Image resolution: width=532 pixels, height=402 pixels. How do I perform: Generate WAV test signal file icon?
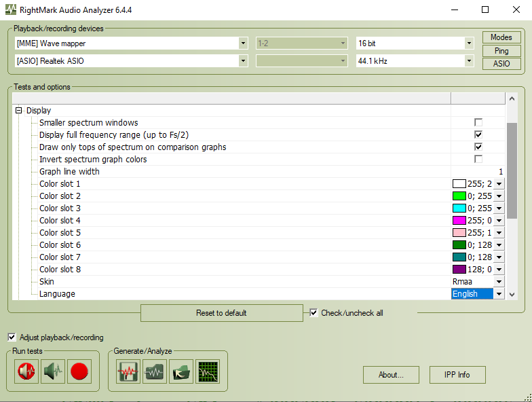coord(128,371)
